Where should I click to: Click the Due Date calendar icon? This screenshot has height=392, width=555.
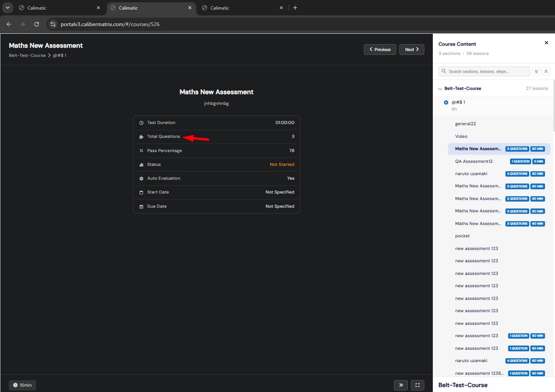click(x=141, y=207)
